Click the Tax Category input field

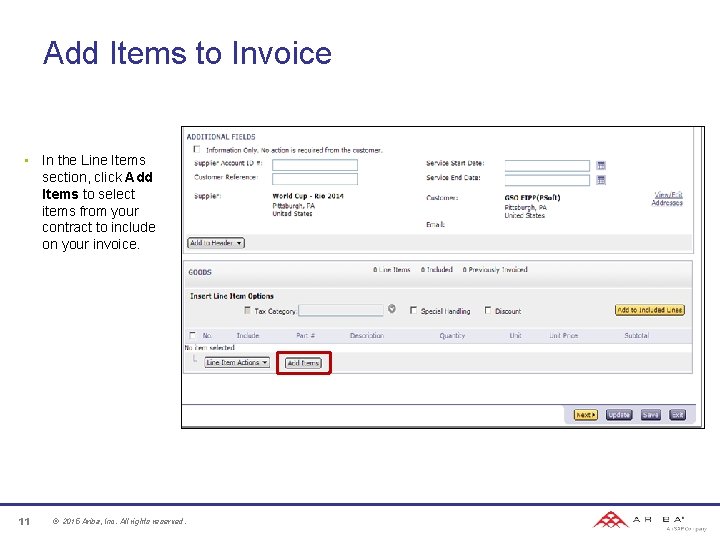click(x=341, y=310)
